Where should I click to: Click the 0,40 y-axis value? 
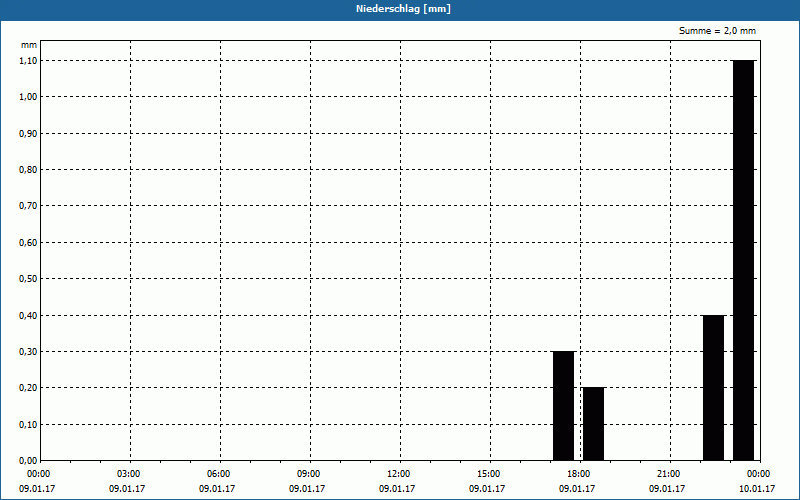click(28, 315)
